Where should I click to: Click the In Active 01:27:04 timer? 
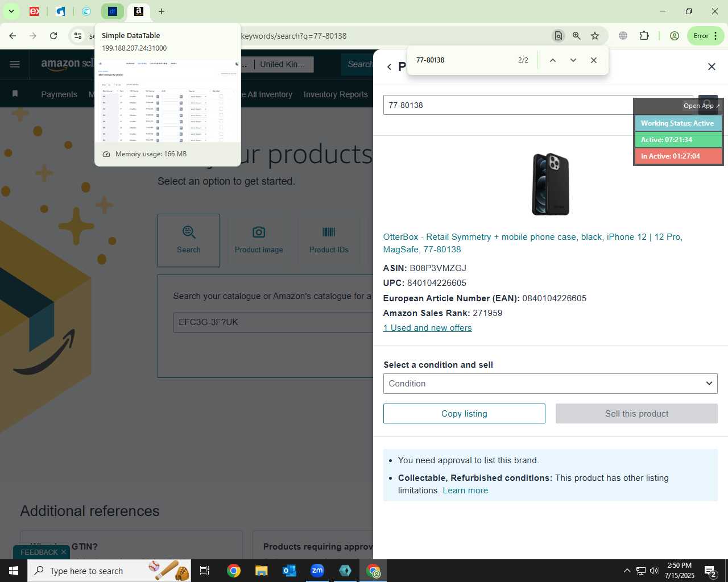coord(678,156)
